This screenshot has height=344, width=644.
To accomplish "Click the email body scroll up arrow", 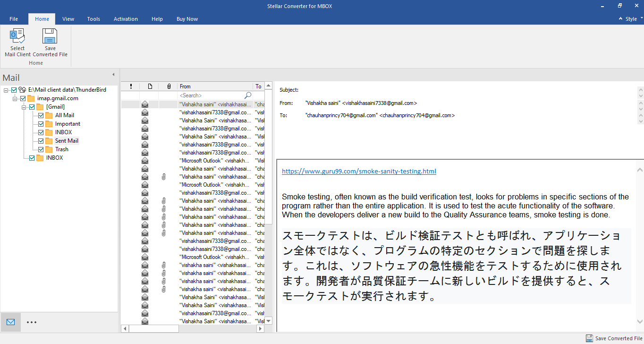I will [640, 170].
